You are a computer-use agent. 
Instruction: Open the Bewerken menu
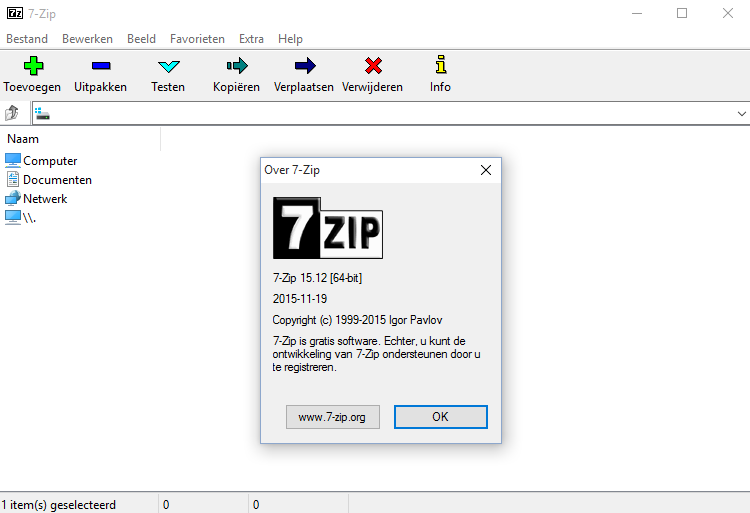tap(87, 39)
